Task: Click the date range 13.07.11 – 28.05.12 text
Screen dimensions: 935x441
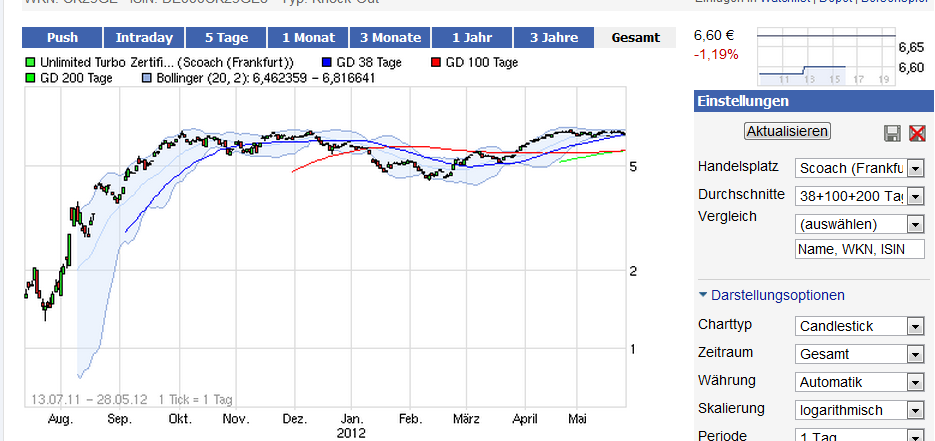Action: pyautogui.click(x=89, y=399)
